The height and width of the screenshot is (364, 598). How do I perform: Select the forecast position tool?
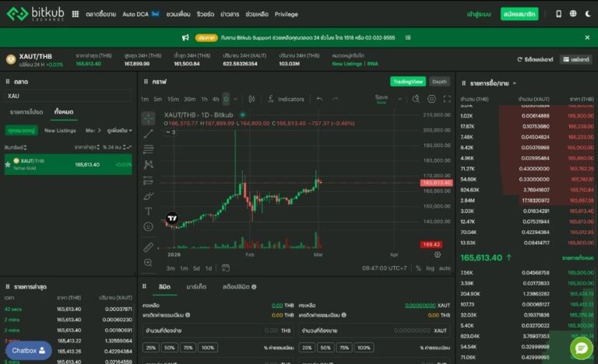(x=149, y=180)
